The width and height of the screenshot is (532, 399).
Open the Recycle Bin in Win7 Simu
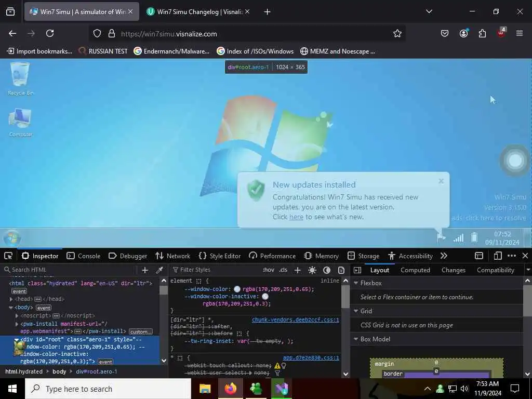20,79
